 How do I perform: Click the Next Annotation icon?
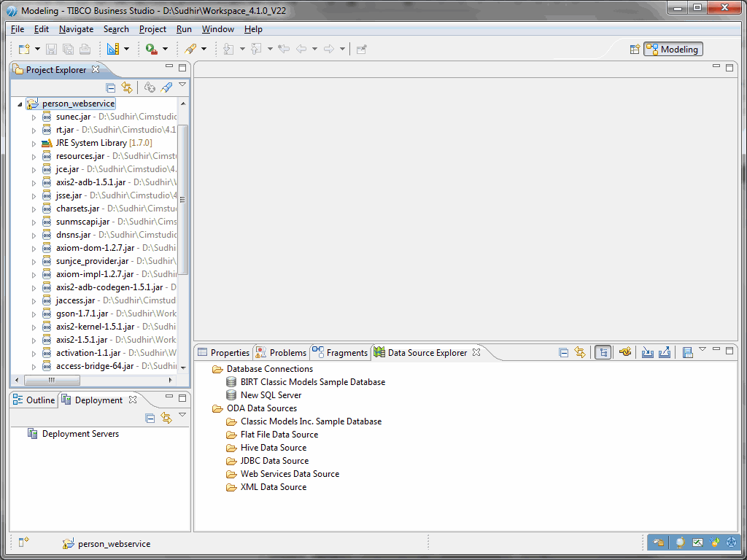pyautogui.click(x=228, y=49)
